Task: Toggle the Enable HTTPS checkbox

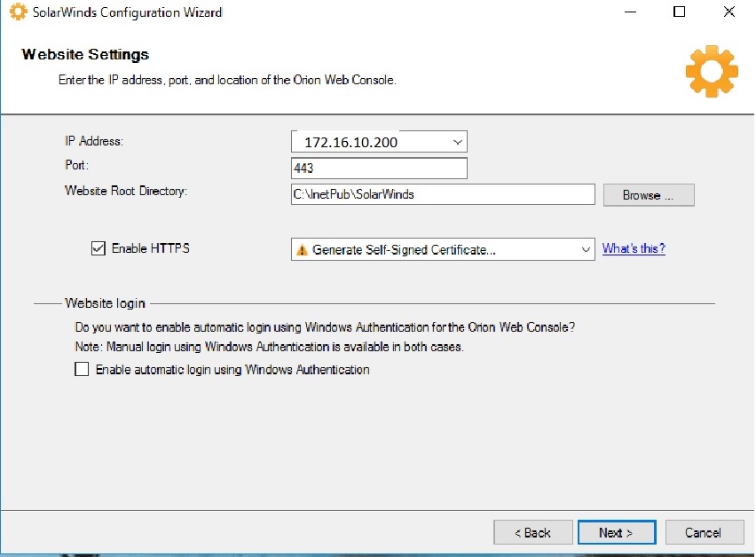Action: tap(98, 248)
